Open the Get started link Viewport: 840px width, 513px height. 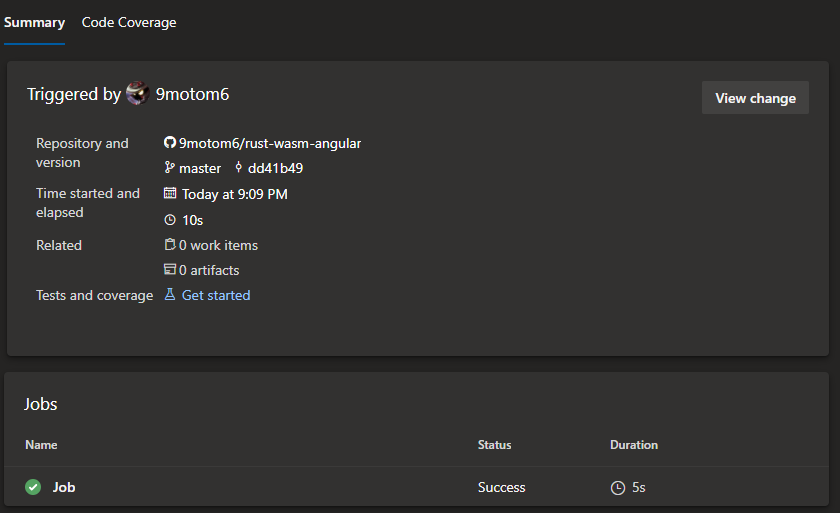(x=216, y=295)
